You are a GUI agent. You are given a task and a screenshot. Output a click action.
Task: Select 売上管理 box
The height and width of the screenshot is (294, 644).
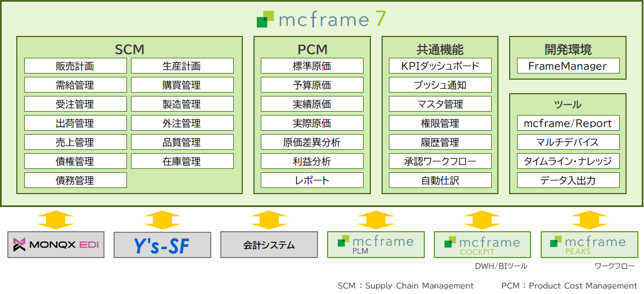click(x=75, y=142)
